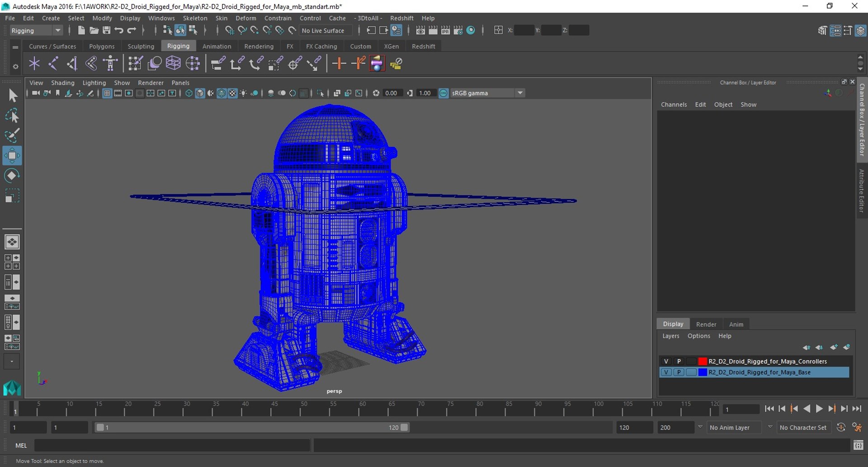Screen dimensions: 868x467
Task: Activate the Lasso select tool
Action: pyautogui.click(x=12, y=115)
